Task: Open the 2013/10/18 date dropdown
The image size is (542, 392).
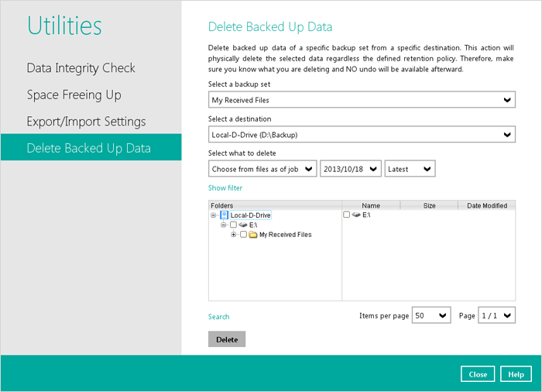Action: click(351, 169)
